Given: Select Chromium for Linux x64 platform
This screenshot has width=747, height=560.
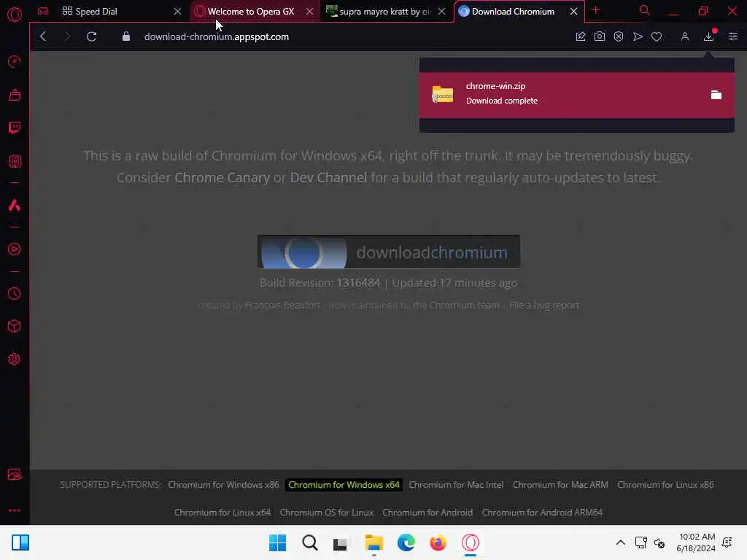Looking at the screenshot, I should pos(222,513).
